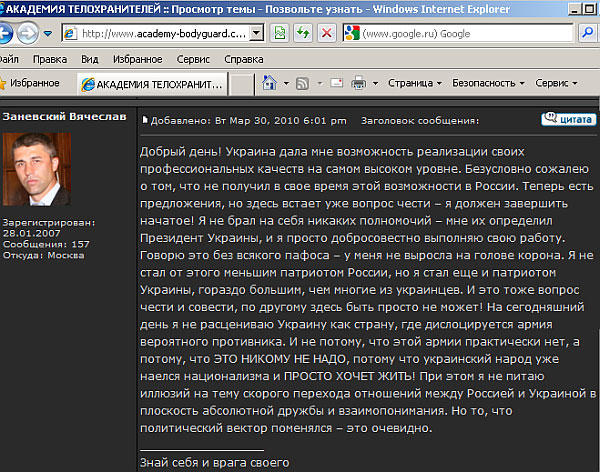The height and width of the screenshot is (472, 600).
Task: Click the Compatibility View icon
Action: (x=280, y=32)
